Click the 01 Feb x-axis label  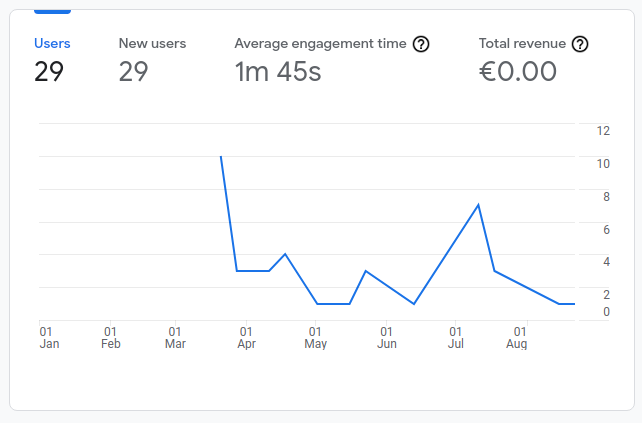click(111, 338)
